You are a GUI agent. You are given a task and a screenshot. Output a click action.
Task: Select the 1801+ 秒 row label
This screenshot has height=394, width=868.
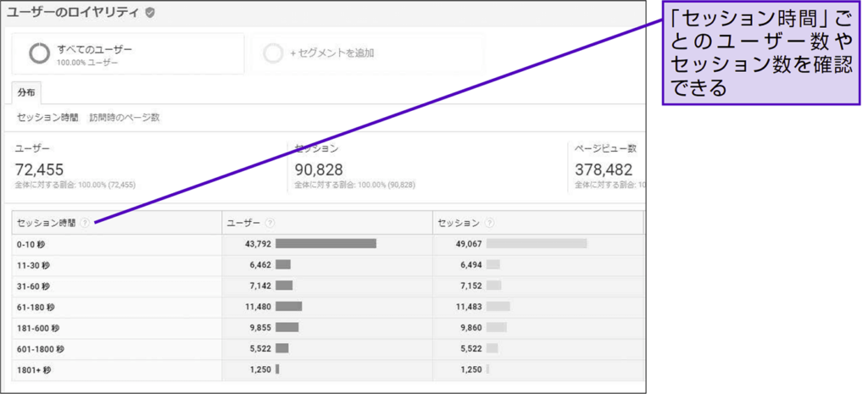34,369
